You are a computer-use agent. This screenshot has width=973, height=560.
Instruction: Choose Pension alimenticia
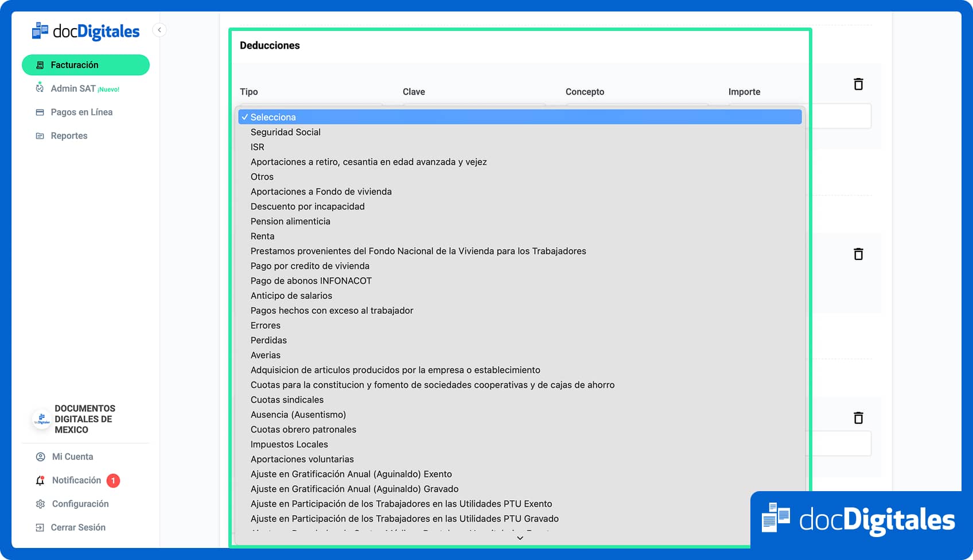pyautogui.click(x=520, y=221)
